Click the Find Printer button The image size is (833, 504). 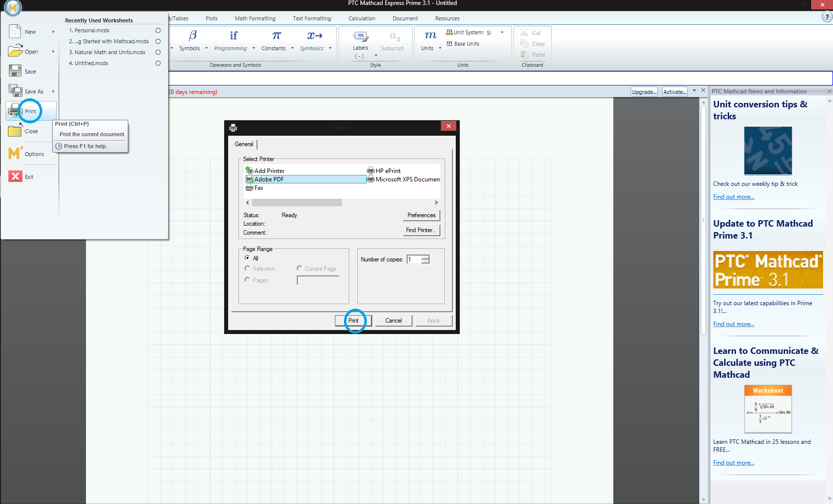(x=421, y=230)
